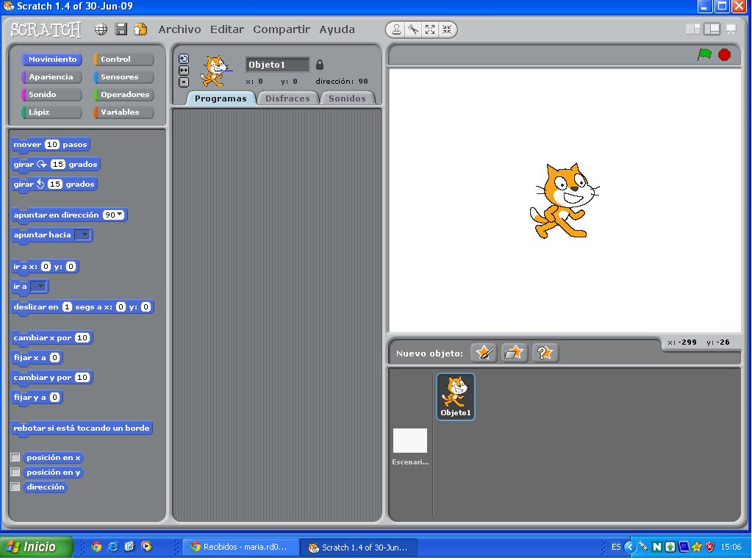The image size is (752, 560).
Task: Choose a new sprite from file
Action: (x=514, y=352)
